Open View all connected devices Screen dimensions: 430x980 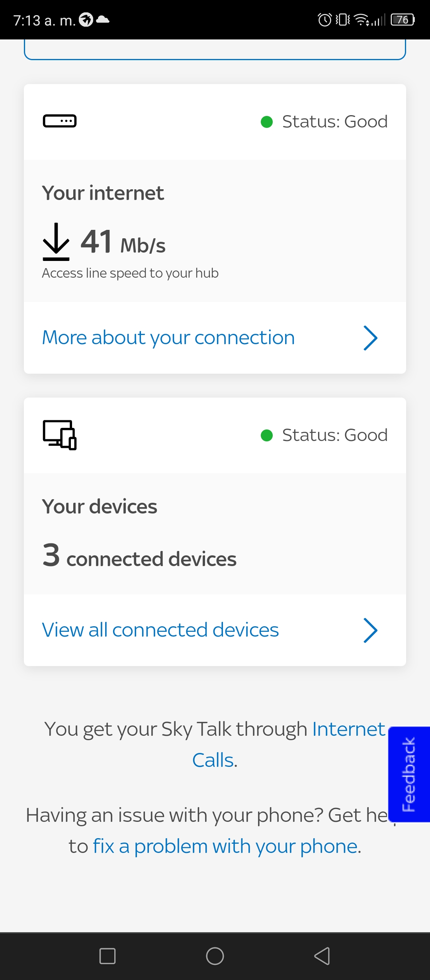[160, 630]
